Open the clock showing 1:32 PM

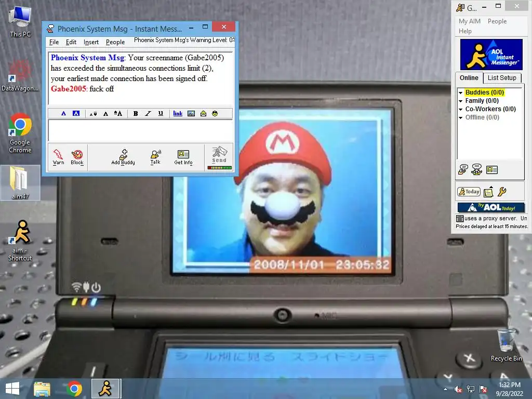pyautogui.click(x=509, y=389)
